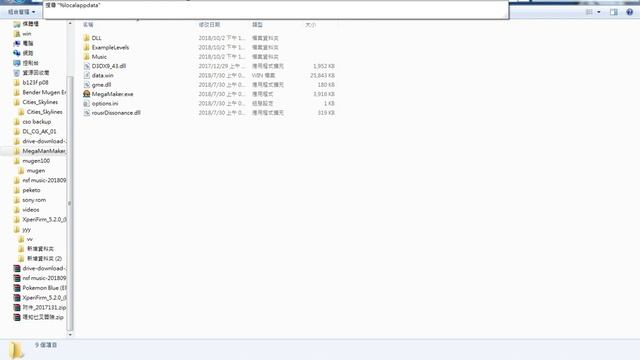The image size is (640, 360).
Task: Click the options.ini file icon
Action: click(x=86, y=104)
